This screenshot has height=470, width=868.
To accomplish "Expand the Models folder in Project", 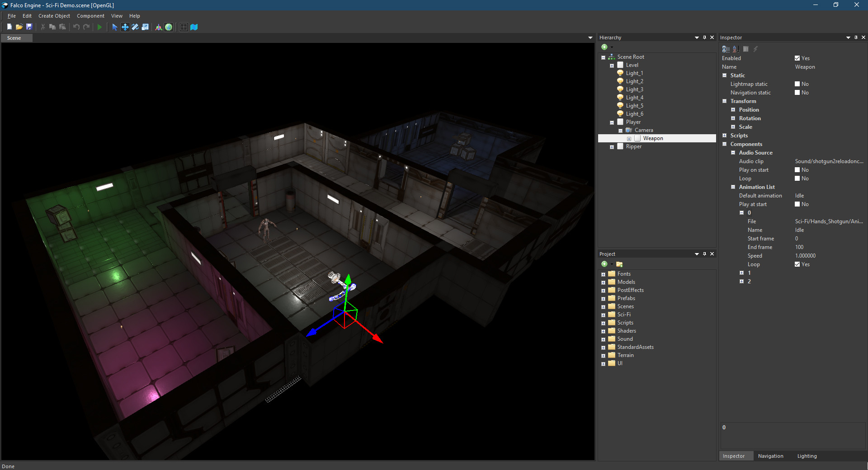I will [x=603, y=282].
